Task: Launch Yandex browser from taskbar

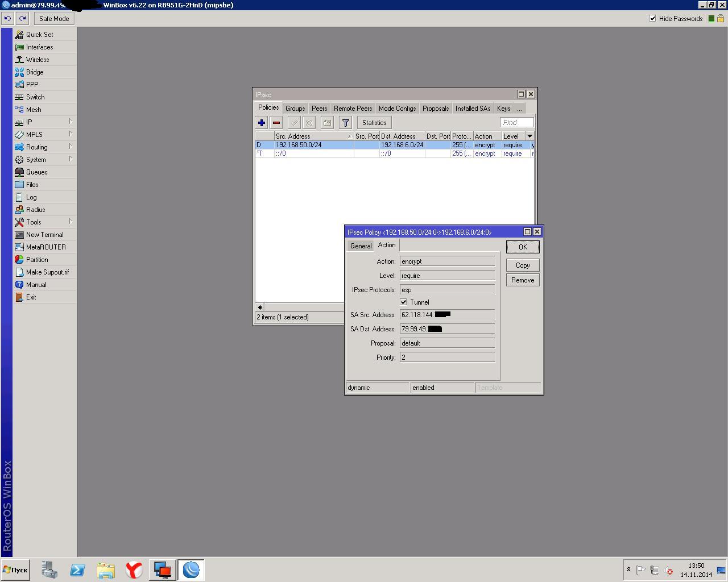Action: (x=134, y=569)
